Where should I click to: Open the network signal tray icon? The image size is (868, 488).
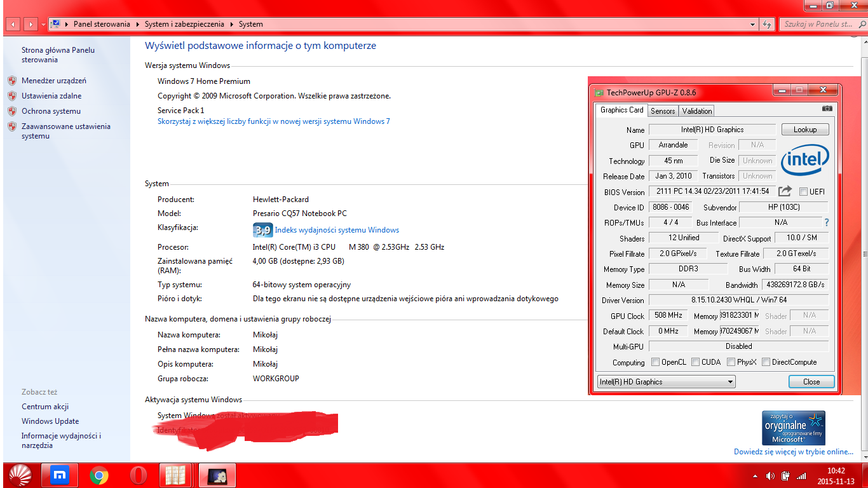(x=801, y=475)
